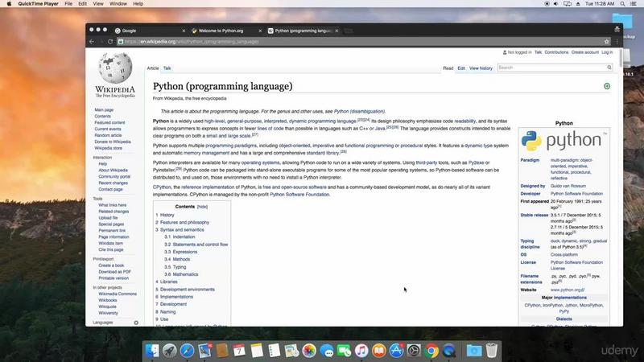The height and width of the screenshot is (362, 644).
Task: Click the QuickTime Player dock icon
Action: tap(449, 351)
